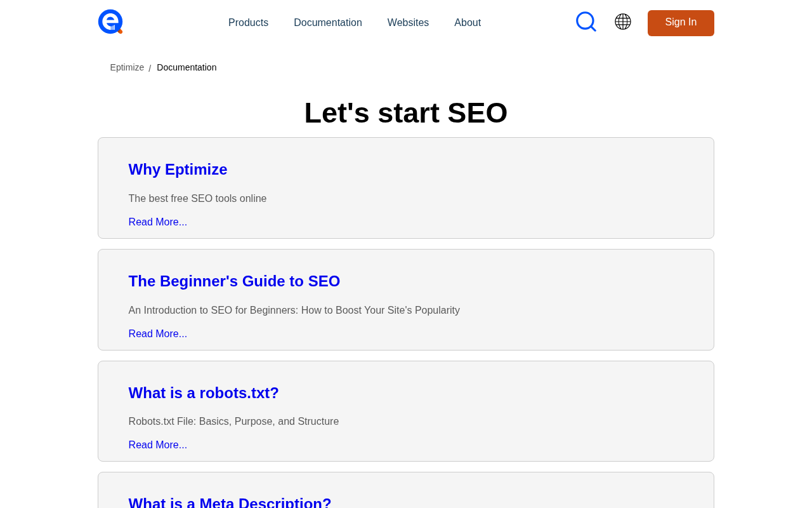This screenshot has width=812, height=508.
Task: Open the Products menu
Action: (x=248, y=23)
